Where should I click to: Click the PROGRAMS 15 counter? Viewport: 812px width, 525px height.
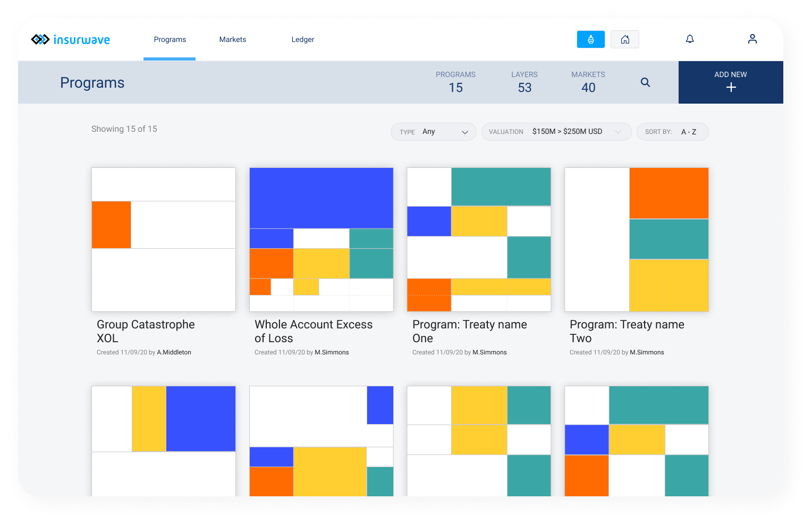click(x=455, y=82)
